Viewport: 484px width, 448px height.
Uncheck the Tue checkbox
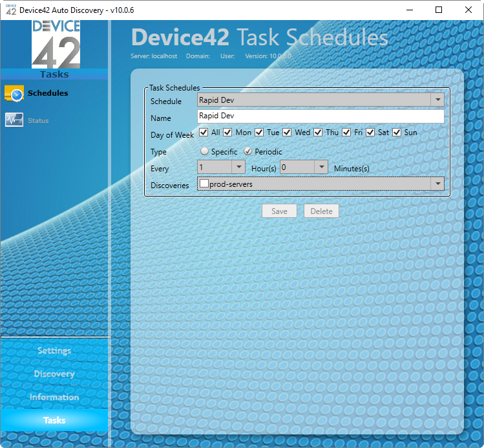[259, 133]
